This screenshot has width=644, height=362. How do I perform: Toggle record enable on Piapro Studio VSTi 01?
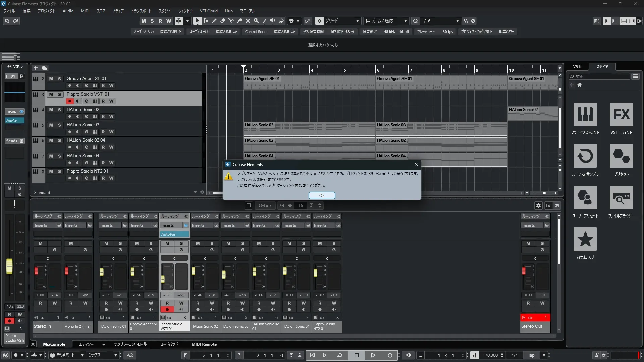coord(69,101)
